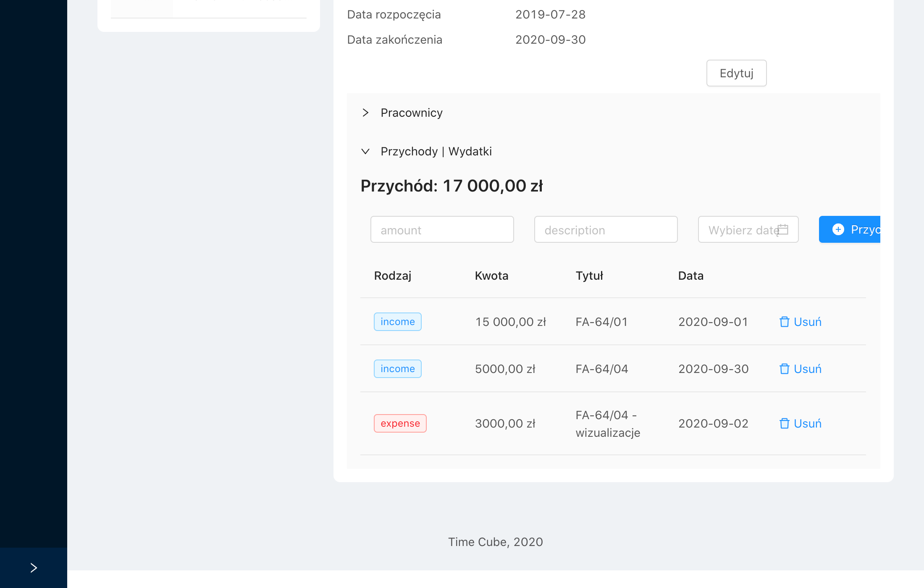Viewport: 924px width, 588px height.
Task: Click the Rodzaj column header
Action: click(x=392, y=276)
